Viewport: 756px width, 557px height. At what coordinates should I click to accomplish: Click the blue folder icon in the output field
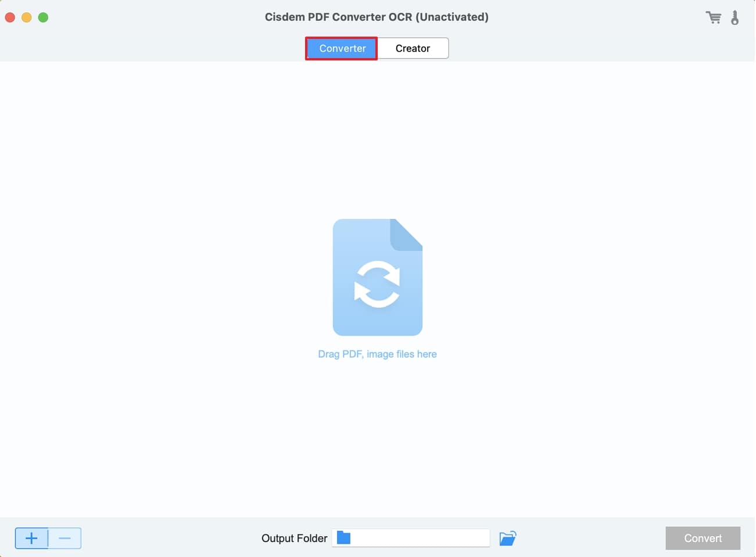click(344, 538)
